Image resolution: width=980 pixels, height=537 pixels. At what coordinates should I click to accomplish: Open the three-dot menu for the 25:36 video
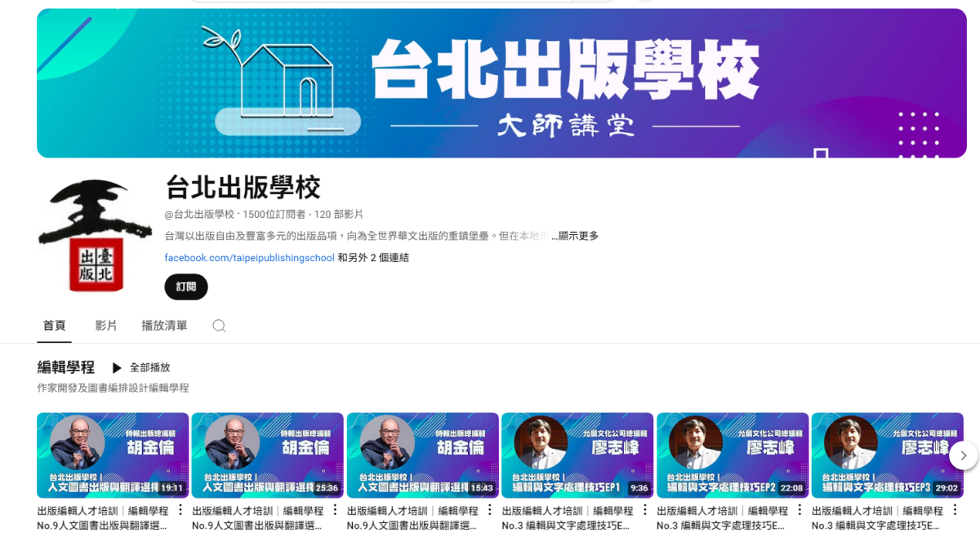[335, 510]
